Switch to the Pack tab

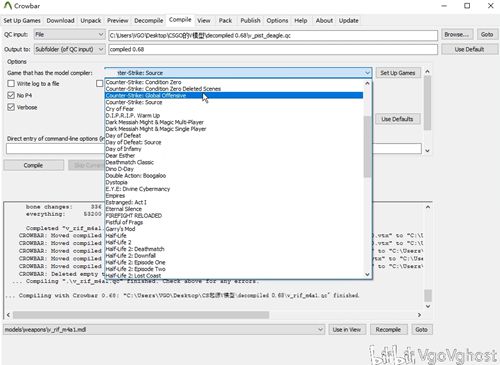coord(225,21)
